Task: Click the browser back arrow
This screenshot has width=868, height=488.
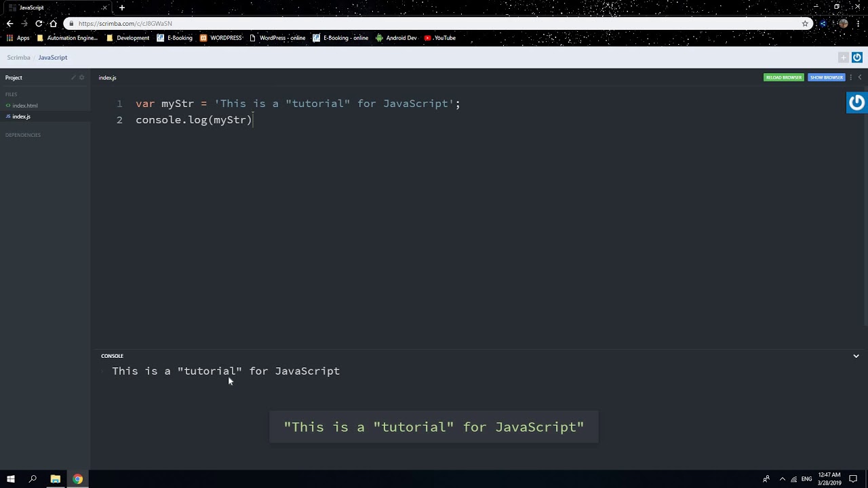Action: pos(9,23)
